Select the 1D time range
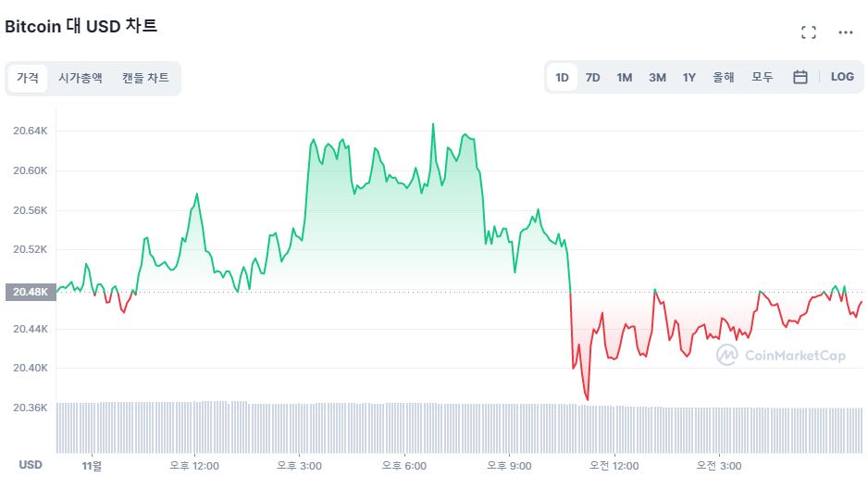 point(562,77)
